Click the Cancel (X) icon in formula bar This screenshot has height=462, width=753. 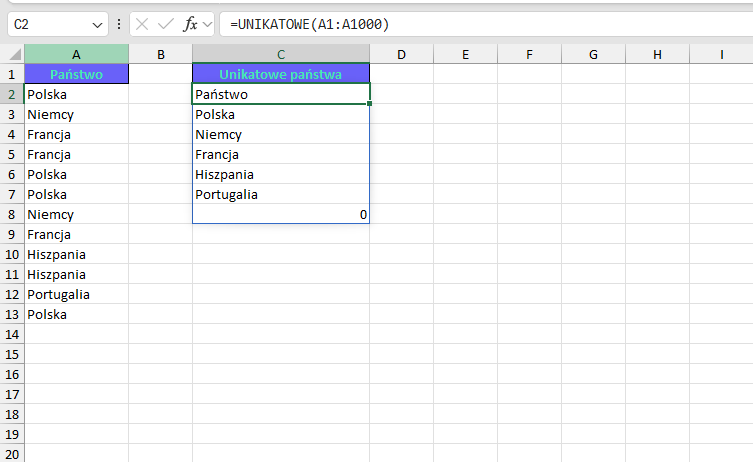142,23
